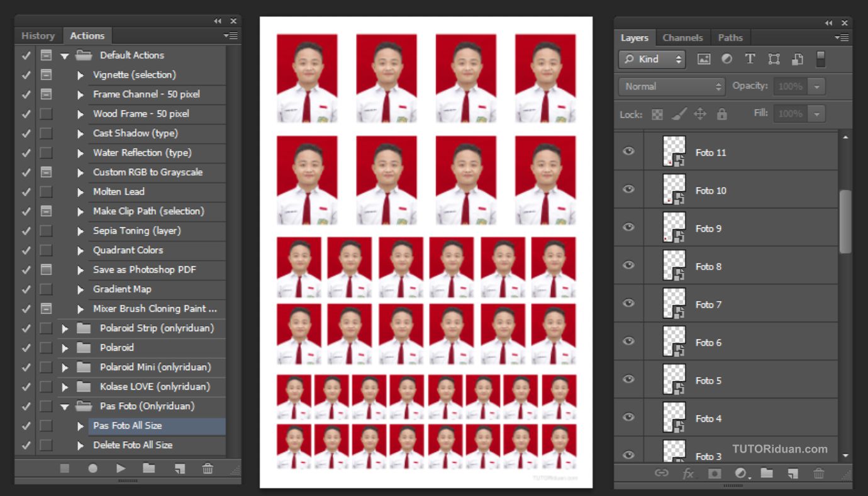Image resolution: width=868 pixels, height=496 pixels.
Task: Add a layer mask
Action: click(715, 473)
